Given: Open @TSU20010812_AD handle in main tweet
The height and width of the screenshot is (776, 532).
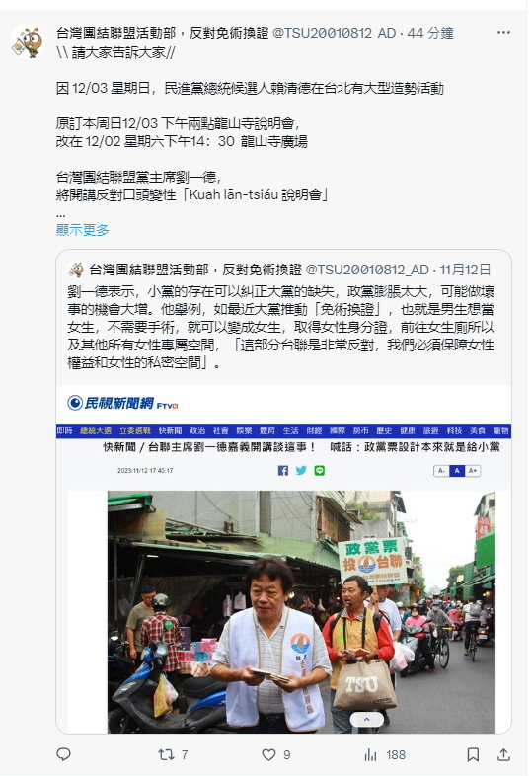Looking at the screenshot, I should [334, 34].
